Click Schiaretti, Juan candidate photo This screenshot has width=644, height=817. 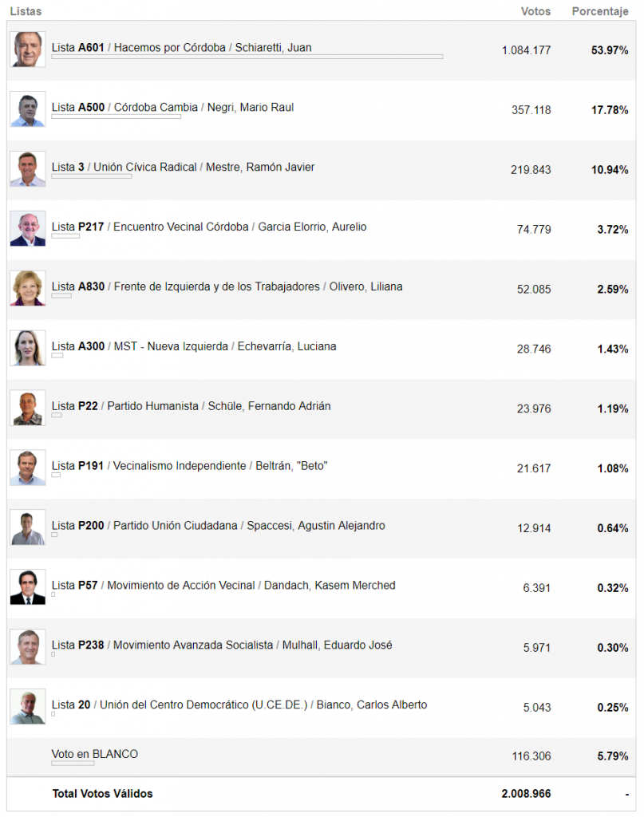[x=28, y=49]
